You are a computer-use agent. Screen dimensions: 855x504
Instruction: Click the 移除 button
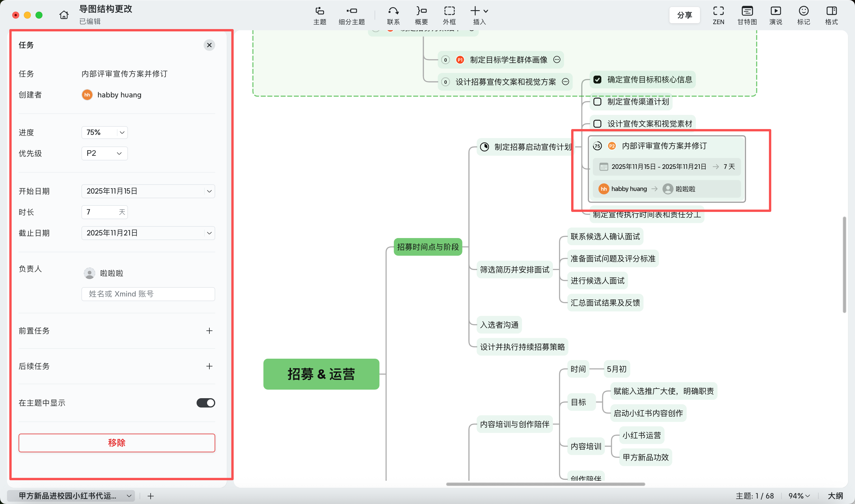[x=117, y=443]
